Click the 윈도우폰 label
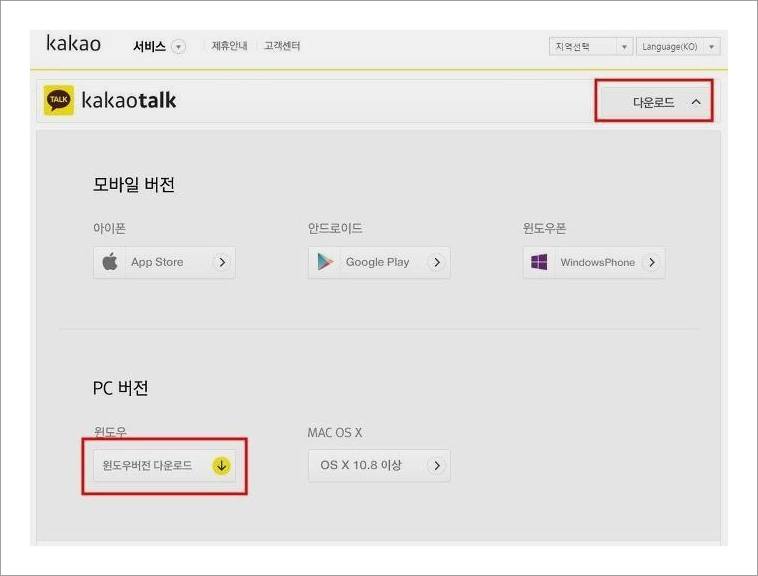 tap(544, 228)
